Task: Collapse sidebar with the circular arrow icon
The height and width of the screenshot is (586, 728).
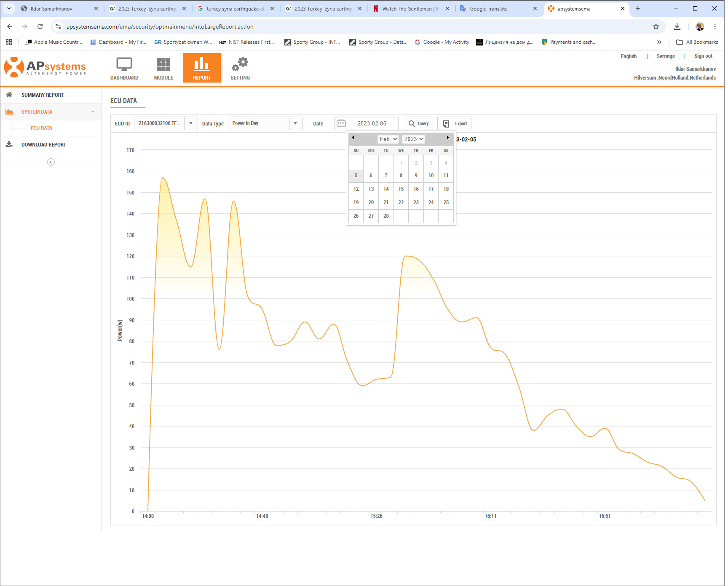Action: click(51, 162)
